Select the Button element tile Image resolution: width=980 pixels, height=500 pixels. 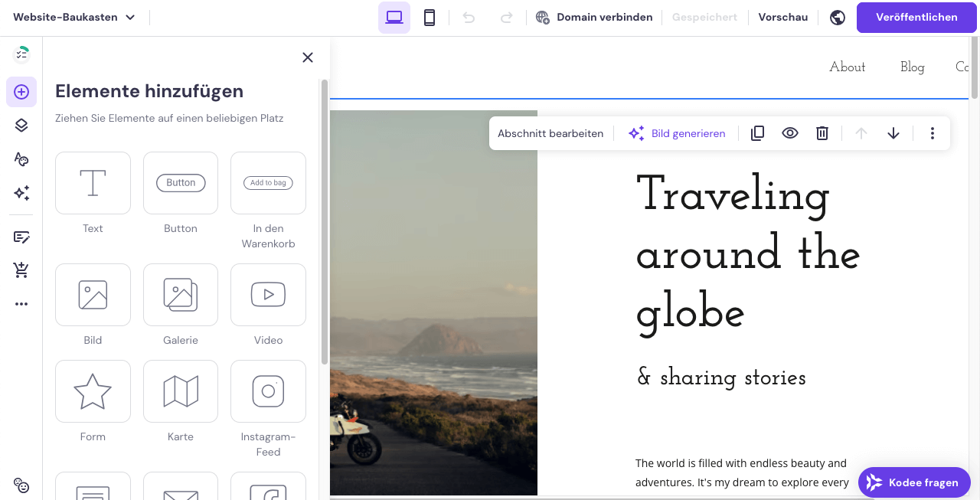(x=181, y=183)
